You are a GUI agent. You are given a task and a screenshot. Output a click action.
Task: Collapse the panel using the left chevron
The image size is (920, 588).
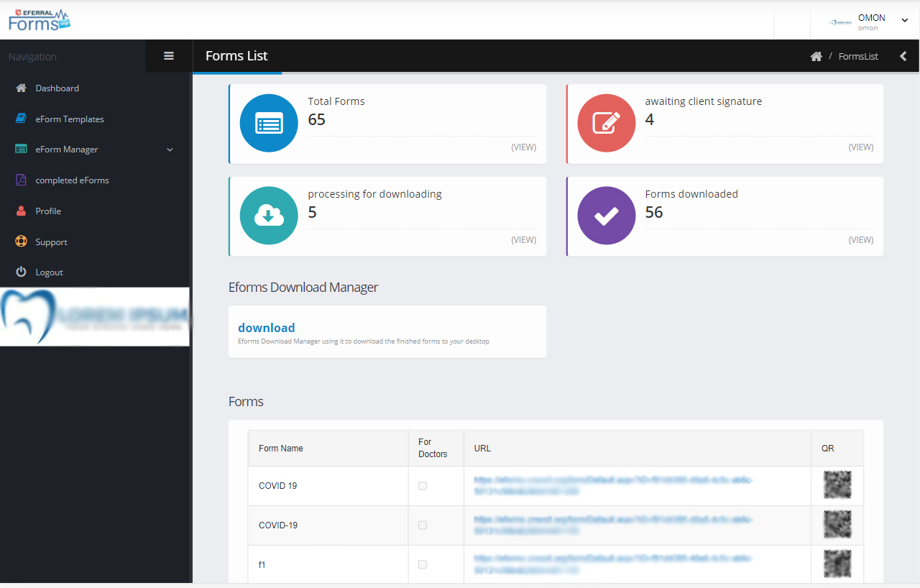click(x=903, y=57)
